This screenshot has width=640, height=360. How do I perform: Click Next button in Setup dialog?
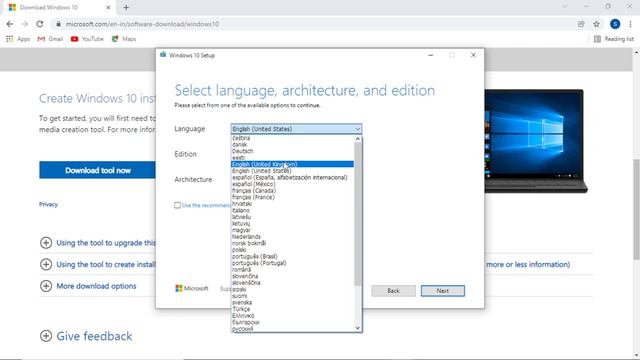click(x=442, y=291)
